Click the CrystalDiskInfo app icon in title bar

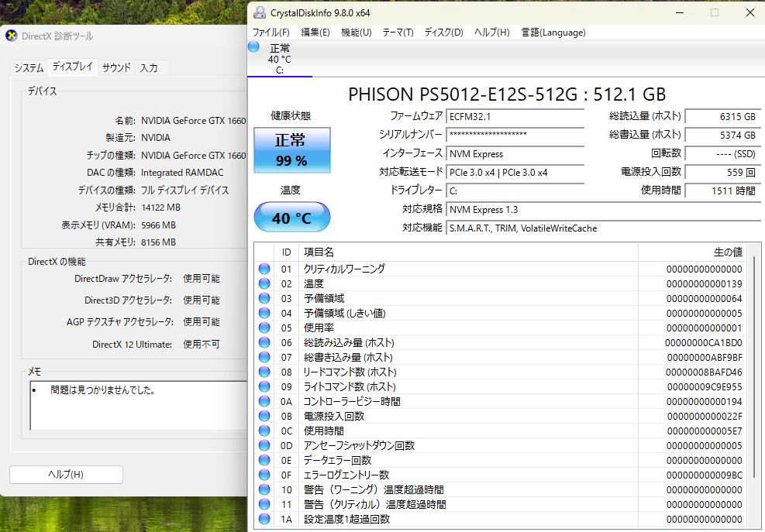(x=260, y=12)
